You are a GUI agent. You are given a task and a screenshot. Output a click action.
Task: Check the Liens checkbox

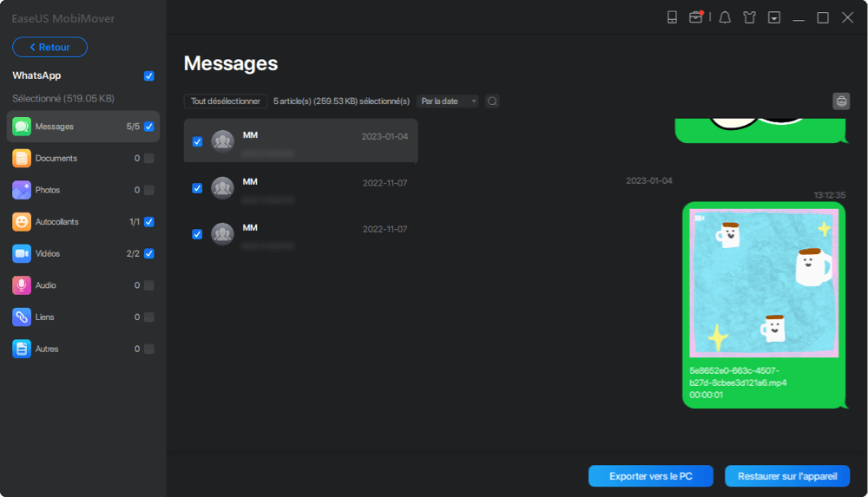tap(149, 317)
